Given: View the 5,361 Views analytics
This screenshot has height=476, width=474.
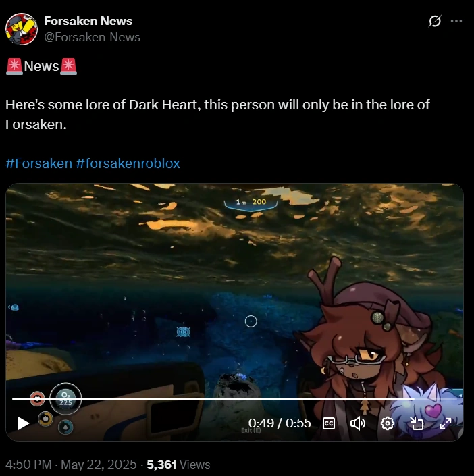Looking at the screenshot, I should [x=178, y=464].
